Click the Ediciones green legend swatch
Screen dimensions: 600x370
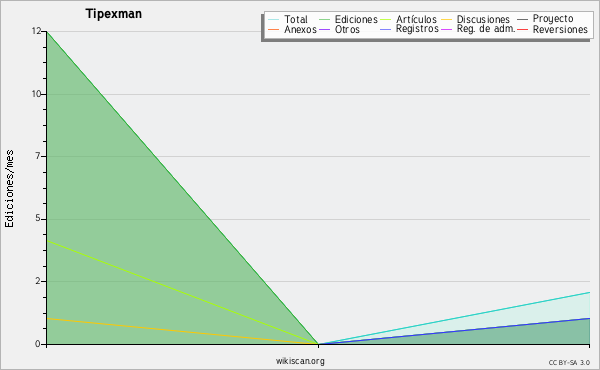coord(324,20)
